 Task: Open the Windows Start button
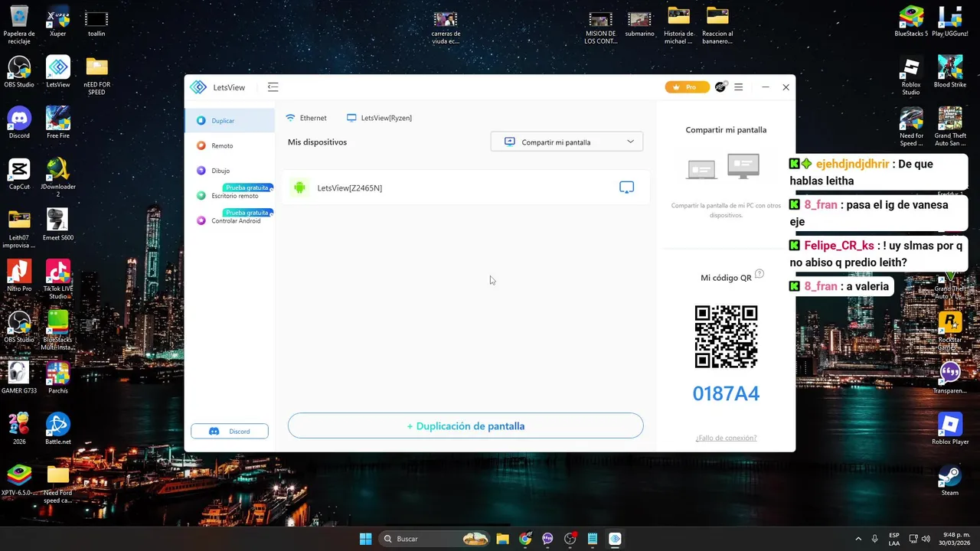click(365, 539)
